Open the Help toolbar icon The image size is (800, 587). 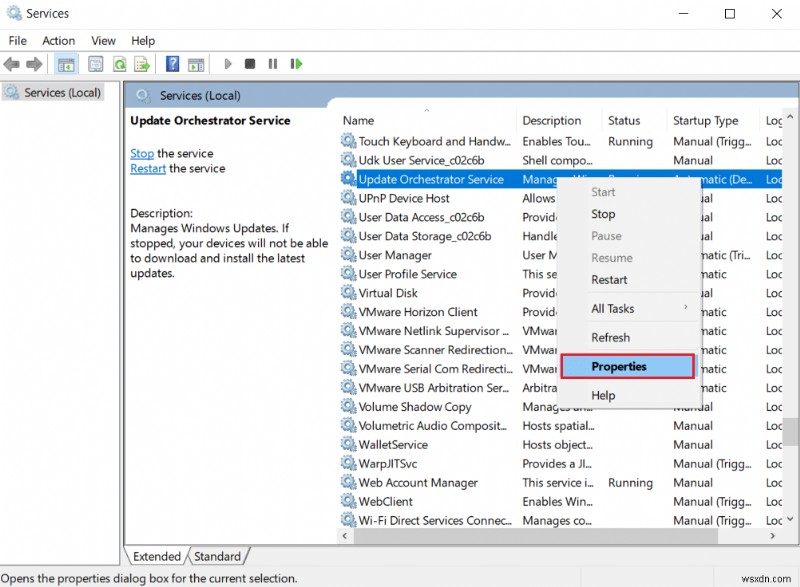(x=171, y=63)
